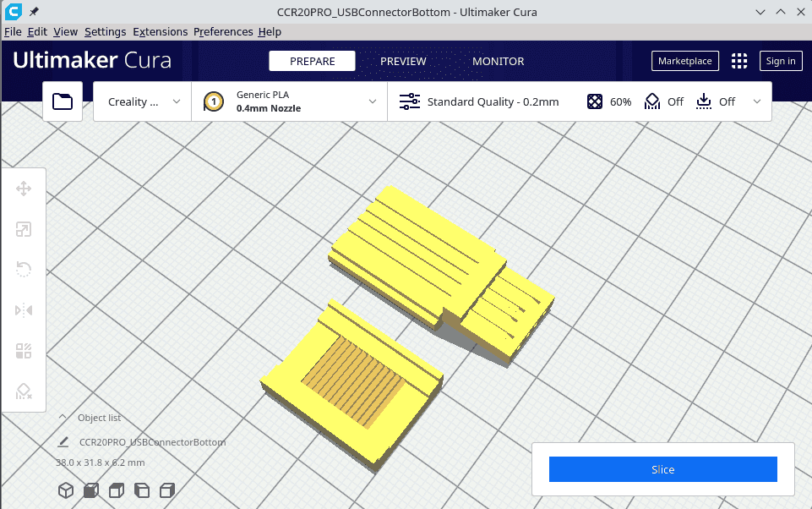Click the 38.0 x 31.8 x 6.2 mm dimensions
The image size is (812, 509).
tap(101, 462)
